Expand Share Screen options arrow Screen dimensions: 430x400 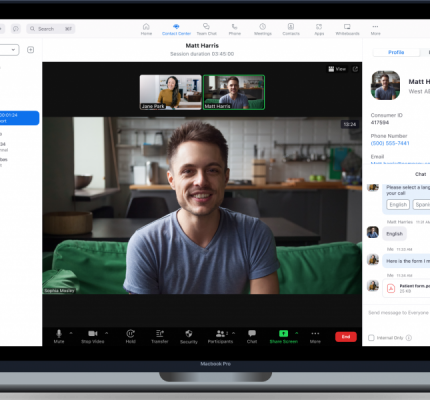point(297,333)
